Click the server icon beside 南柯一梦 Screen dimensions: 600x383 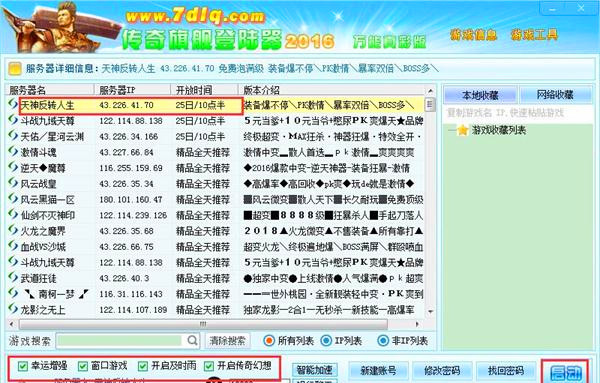tap(13, 293)
